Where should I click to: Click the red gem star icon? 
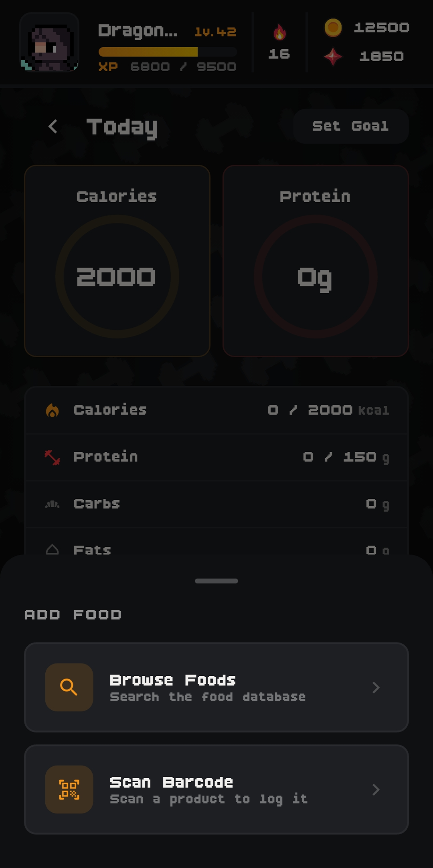point(333,56)
